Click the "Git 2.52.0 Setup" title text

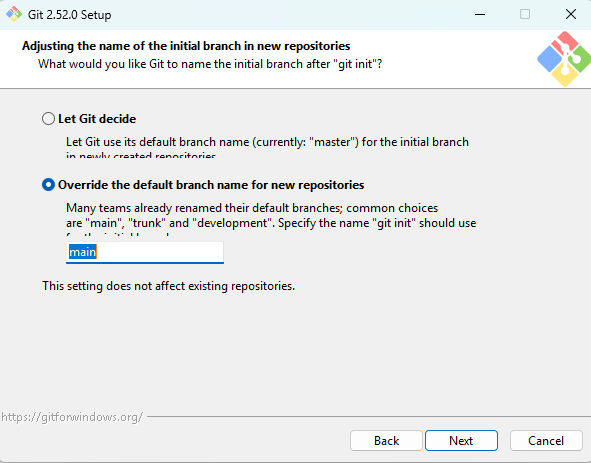[x=69, y=15]
